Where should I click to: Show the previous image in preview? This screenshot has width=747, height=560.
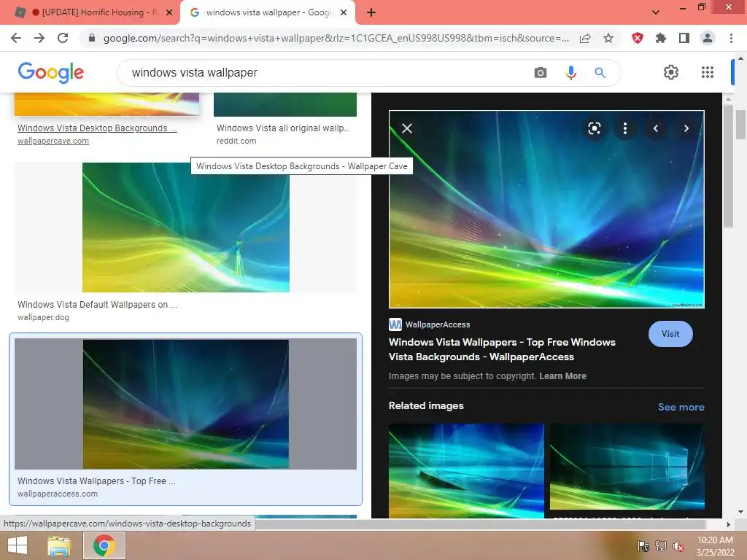(x=656, y=128)
